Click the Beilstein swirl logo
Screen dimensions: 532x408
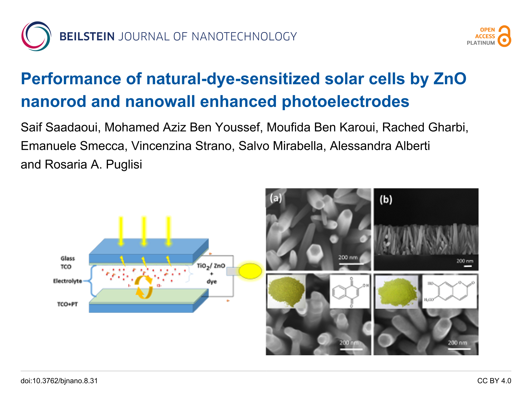pos(36,36)
